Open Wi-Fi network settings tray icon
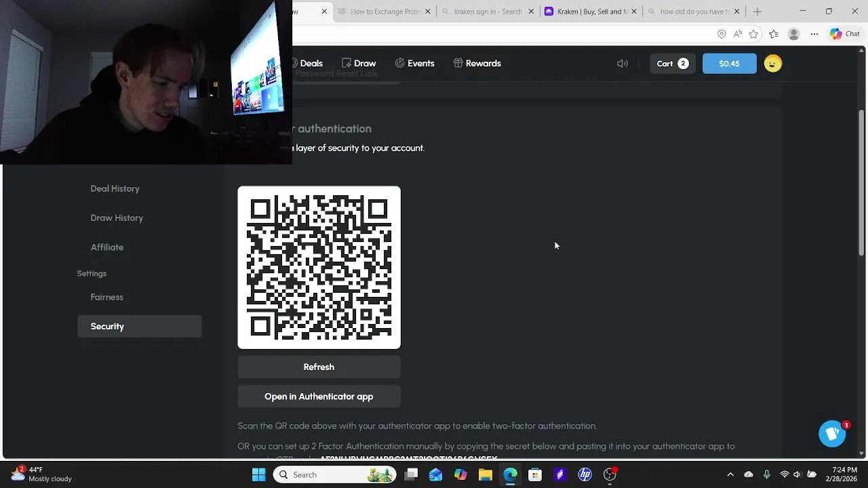Image resolution: width=868 pixels, height=488 pixels. click(x=785, y=474)
